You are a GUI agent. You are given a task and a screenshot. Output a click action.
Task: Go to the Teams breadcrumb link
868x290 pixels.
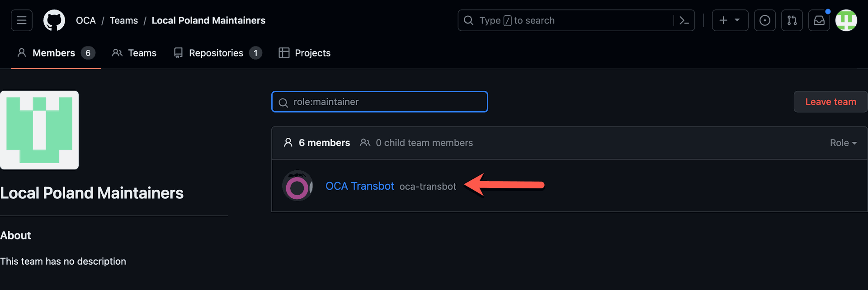(124, 20)
